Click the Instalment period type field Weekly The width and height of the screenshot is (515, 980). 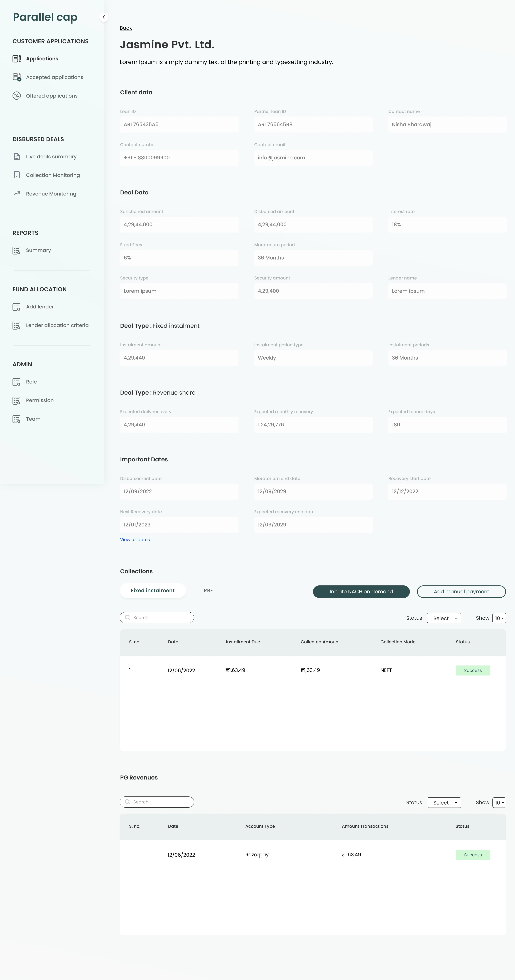pos(313,358)
